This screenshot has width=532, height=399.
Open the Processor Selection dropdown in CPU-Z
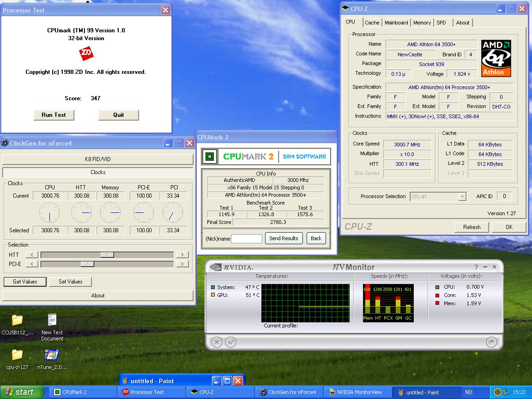[x=462, y=196]
